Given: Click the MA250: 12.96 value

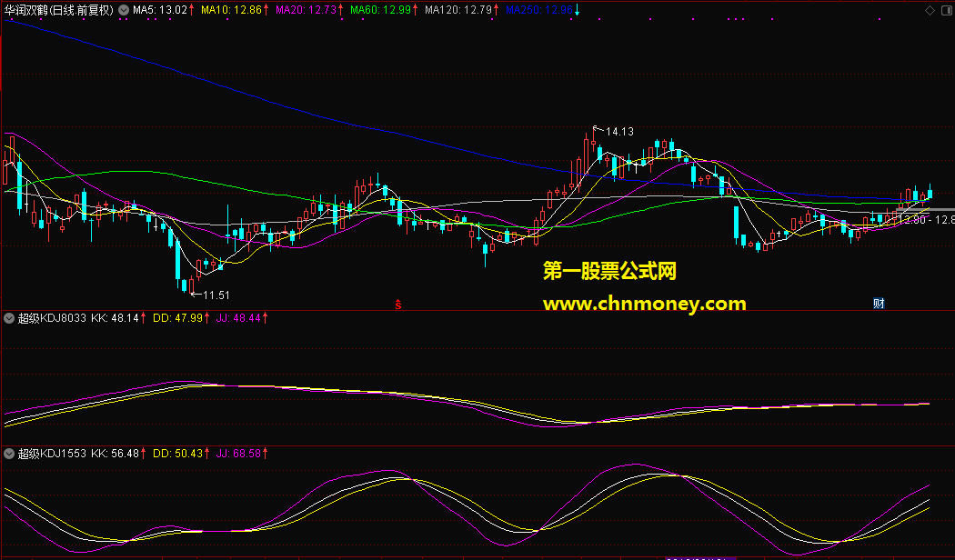Looking at the screenshot, I should [539, 10].
